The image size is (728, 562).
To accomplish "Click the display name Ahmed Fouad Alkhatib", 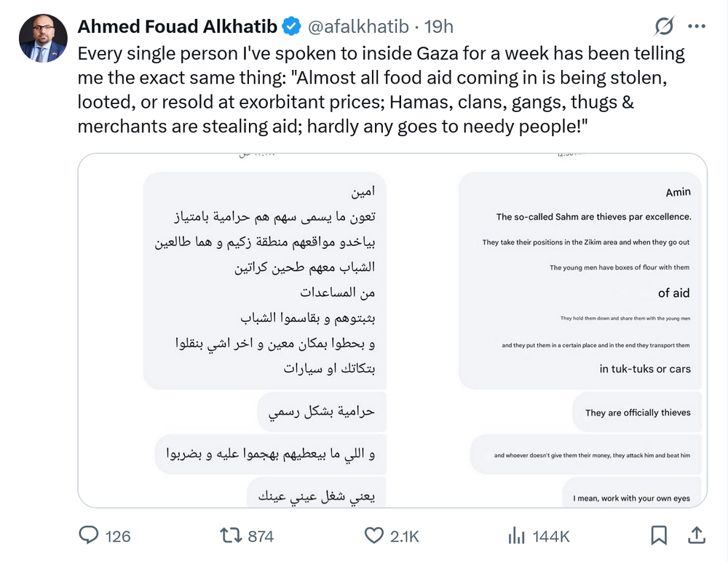I will [x=178, y=27].
